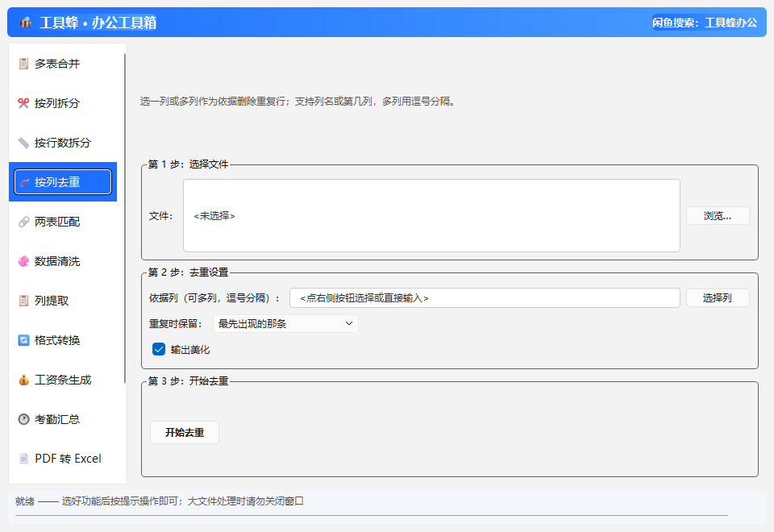The height and width of the screenshot is (532, 774).
Task: Switch to 按列拆分 function
Action: tap(63, 103)
